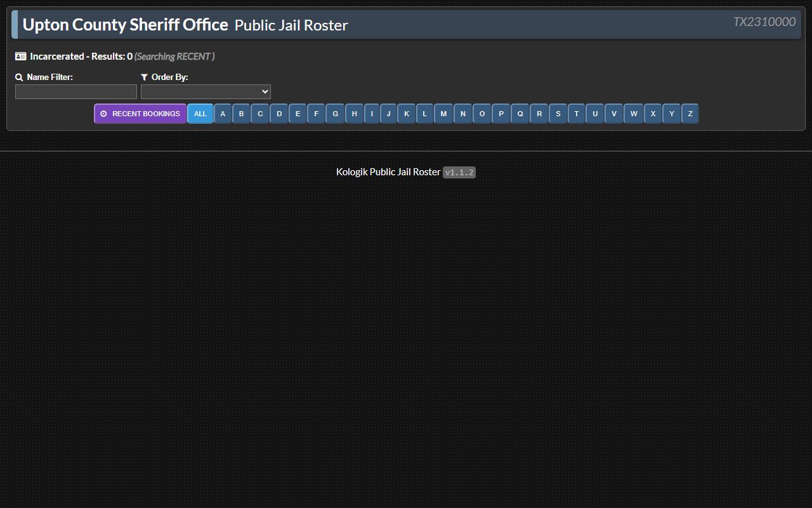Image resolution: width=812 pixels, height=508 pixels.
Task: Filter roster by letter H
Action: point(355,114)
